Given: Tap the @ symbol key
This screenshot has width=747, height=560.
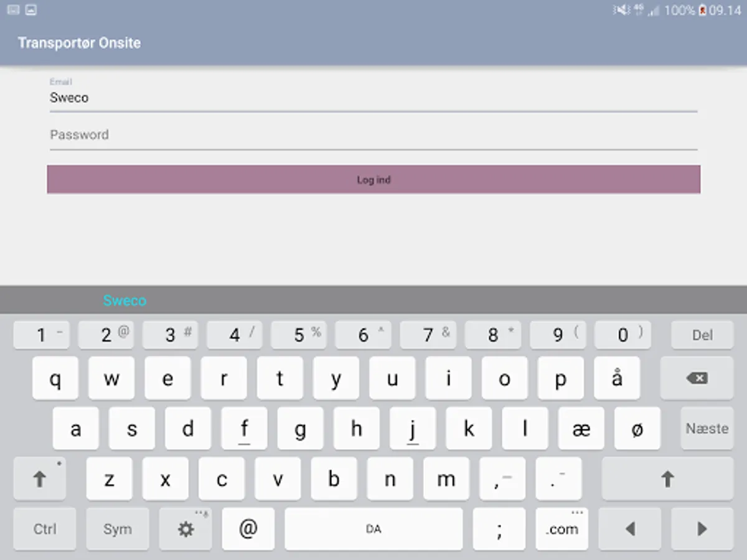Looking at the screenshot, I should click(x=248, y=529).
